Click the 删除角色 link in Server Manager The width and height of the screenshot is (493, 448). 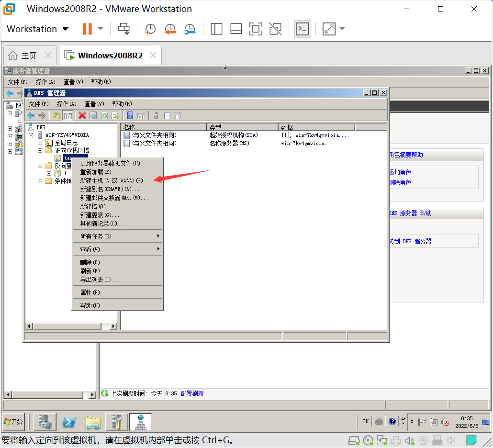(401, 182)
